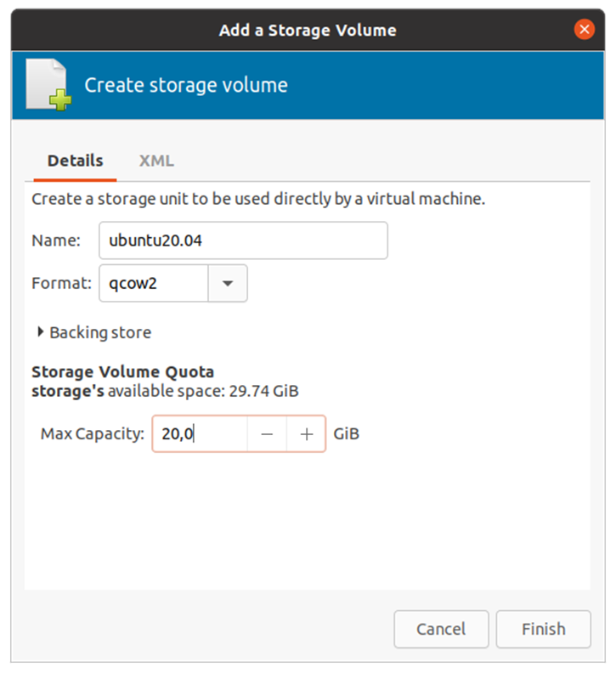Viewport: 616px width, 673px height.
Task: Decrease Max Capacity with the minus button
Action: 267,434
